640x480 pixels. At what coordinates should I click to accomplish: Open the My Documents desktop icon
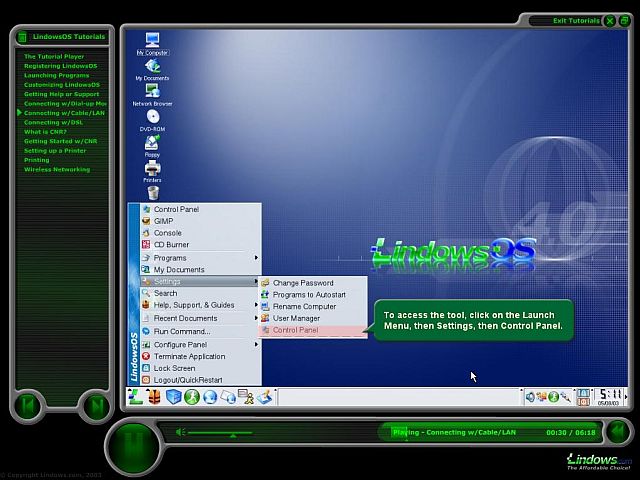(x=152, y=67)
